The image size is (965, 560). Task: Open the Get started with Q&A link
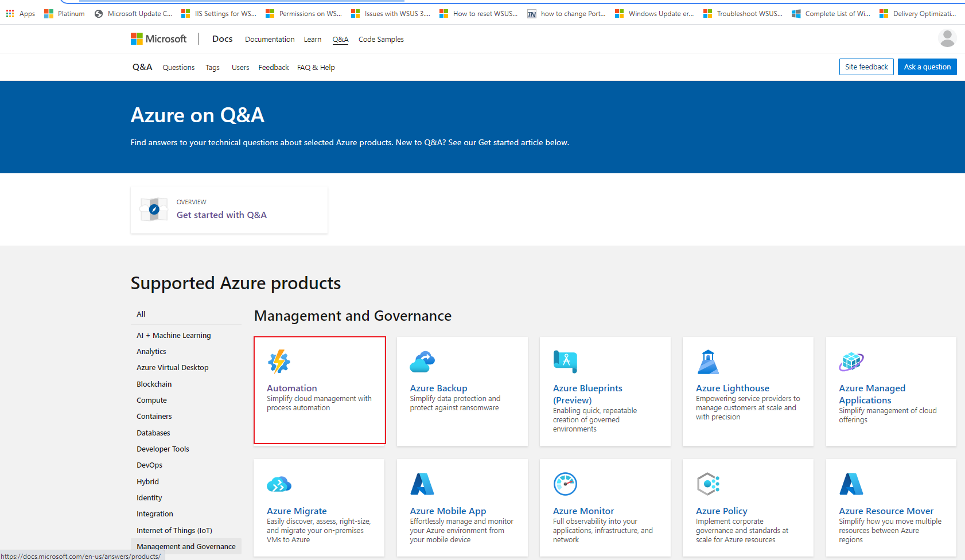pos(221,215)
